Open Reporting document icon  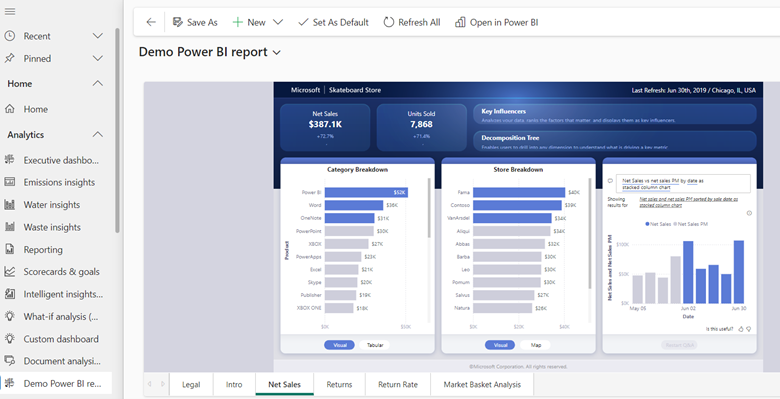click(9, 249)
